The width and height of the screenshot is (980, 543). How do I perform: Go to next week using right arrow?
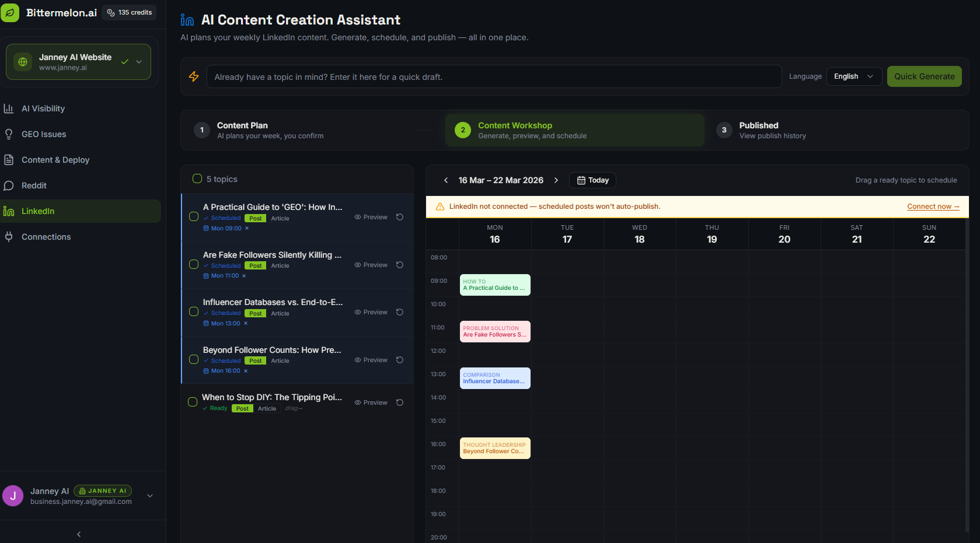point(556,180)
